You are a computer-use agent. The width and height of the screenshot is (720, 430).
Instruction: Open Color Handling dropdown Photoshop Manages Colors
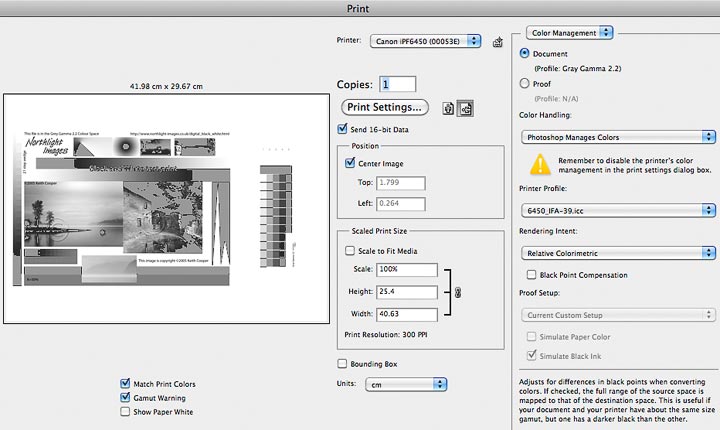[618, 137]
